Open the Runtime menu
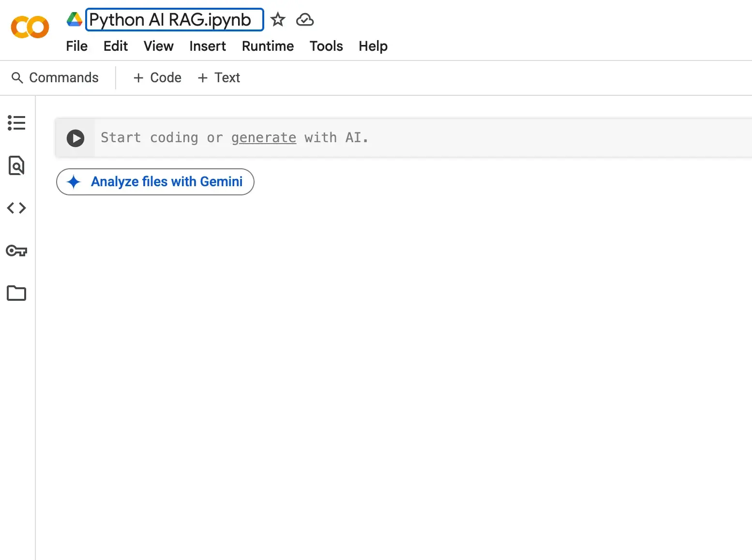752x560 pixels. point(268,46)
